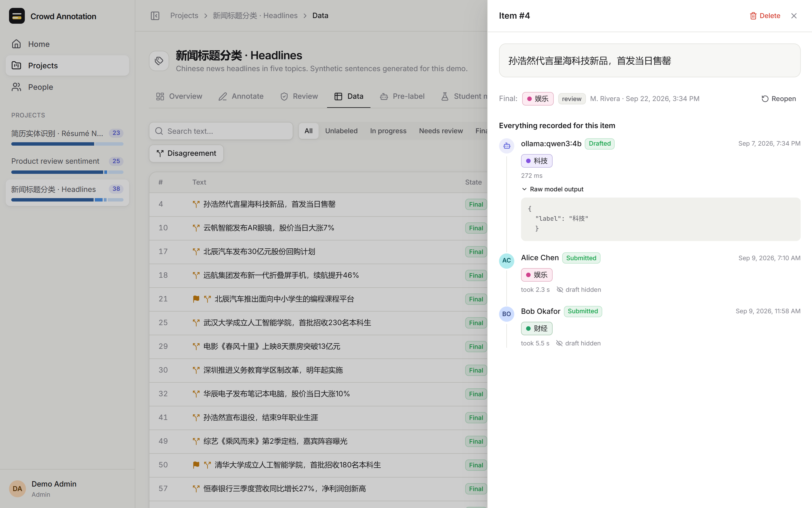Viewport: 812px width, 508px height.
Task: Close the Item #4 panel
Action: pyautogui.click(x=794, y=16)
